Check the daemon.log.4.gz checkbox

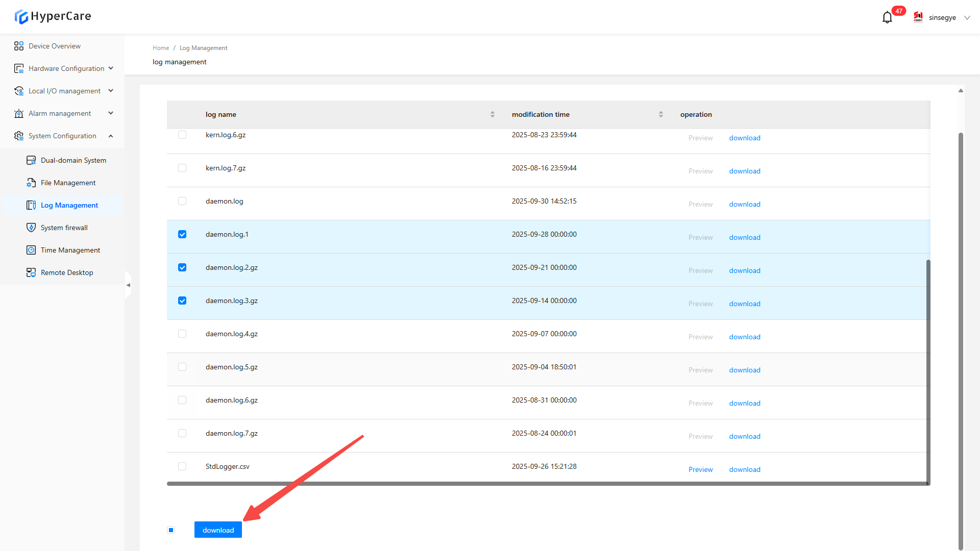[182, 334]
